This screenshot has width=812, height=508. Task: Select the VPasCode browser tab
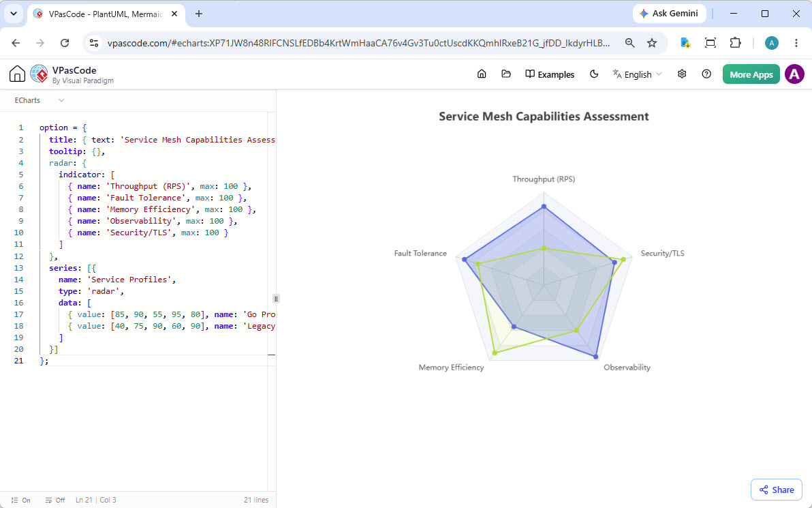[x=106, y=14]
